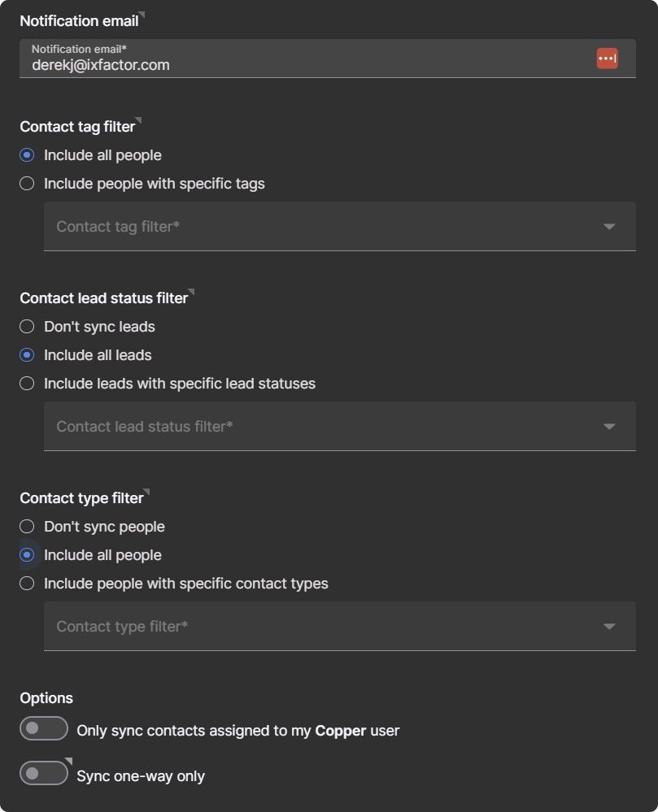Image resolution: width=658 pixels, height=812 pixels.
Task: Select 'Include leads with specific lead statuses'
Action: pyautogui.click(x=27, y=384)
